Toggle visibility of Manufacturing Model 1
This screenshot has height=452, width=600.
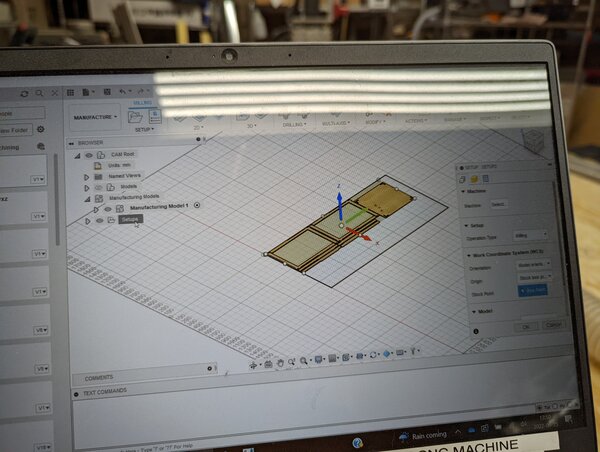pyautogui.click(x=108, y=209)
